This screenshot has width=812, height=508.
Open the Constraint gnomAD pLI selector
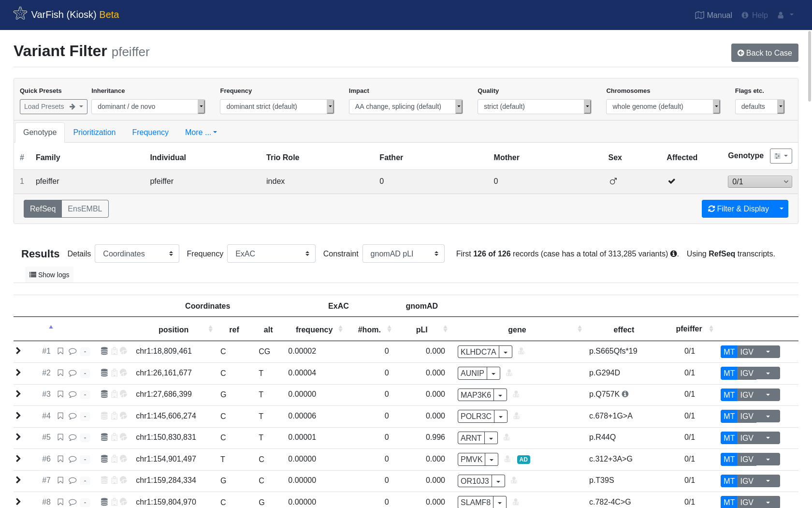404,254
